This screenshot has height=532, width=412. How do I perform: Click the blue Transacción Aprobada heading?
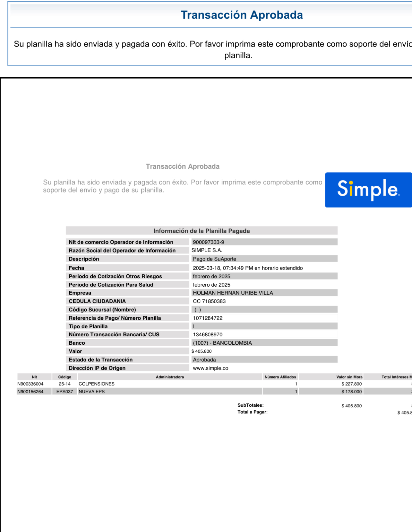[x=241, y=15]
